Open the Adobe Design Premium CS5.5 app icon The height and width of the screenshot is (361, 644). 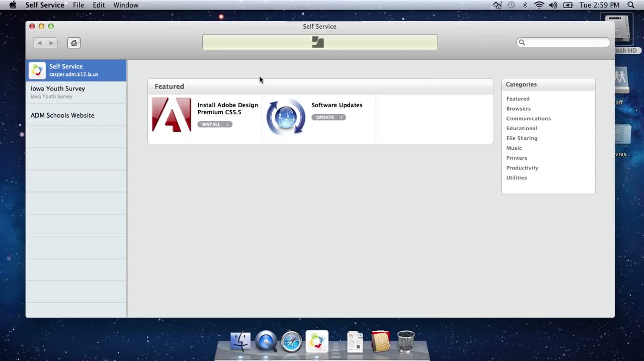[171, 115]
